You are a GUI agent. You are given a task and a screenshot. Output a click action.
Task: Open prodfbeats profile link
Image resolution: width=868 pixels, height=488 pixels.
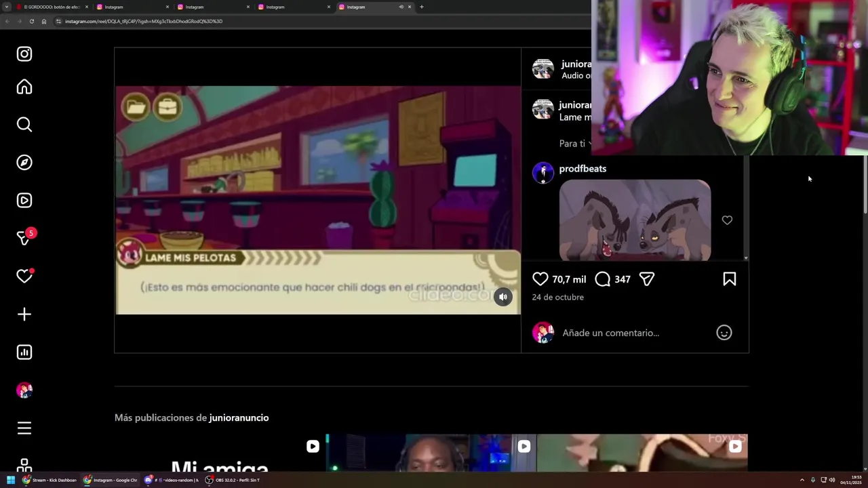pos(583,169)
